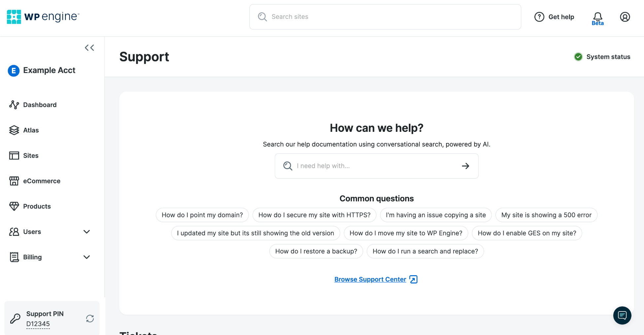Select the Atlas sidebar icon
Viewport: 644px width, 335px height.
click(14, 130)
